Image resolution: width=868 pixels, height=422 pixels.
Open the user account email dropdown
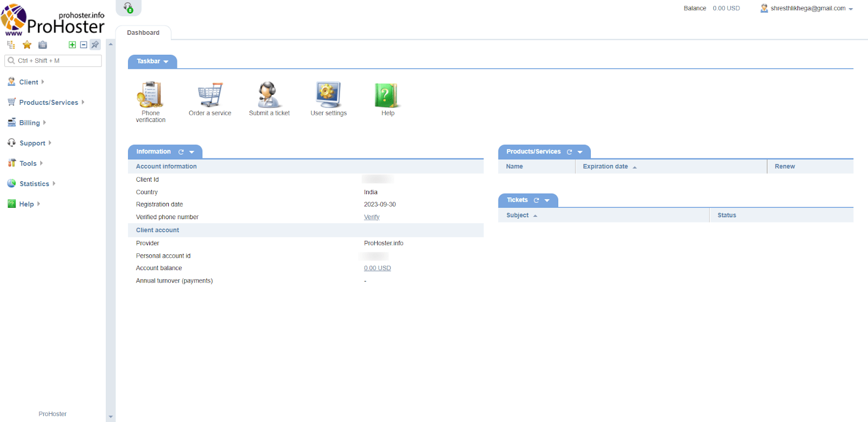click(807, 9)
